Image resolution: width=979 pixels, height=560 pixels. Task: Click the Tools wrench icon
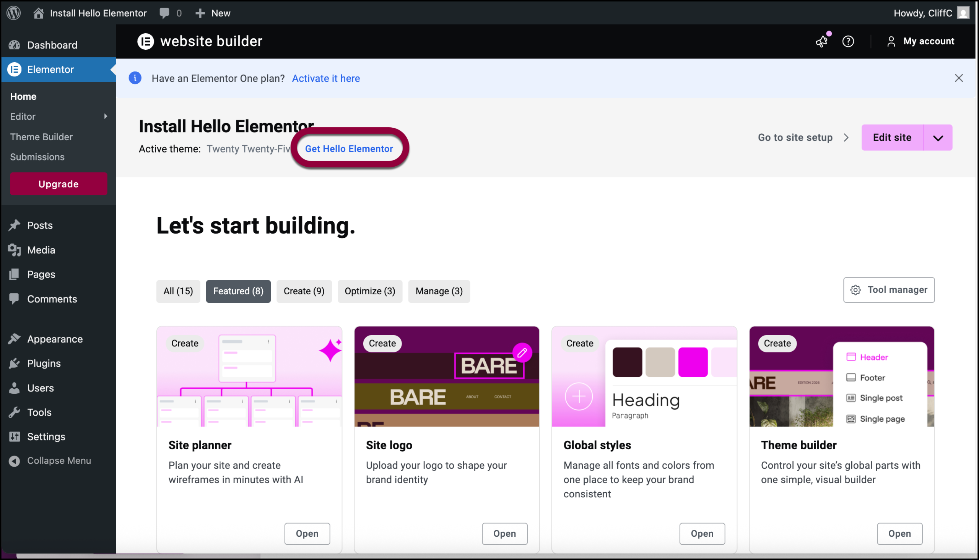click(14, 412)
